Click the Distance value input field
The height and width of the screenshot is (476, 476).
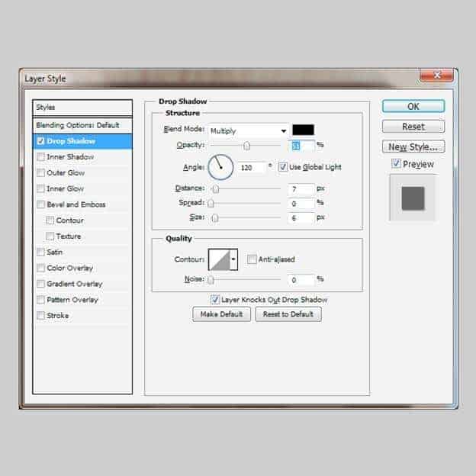301,188
